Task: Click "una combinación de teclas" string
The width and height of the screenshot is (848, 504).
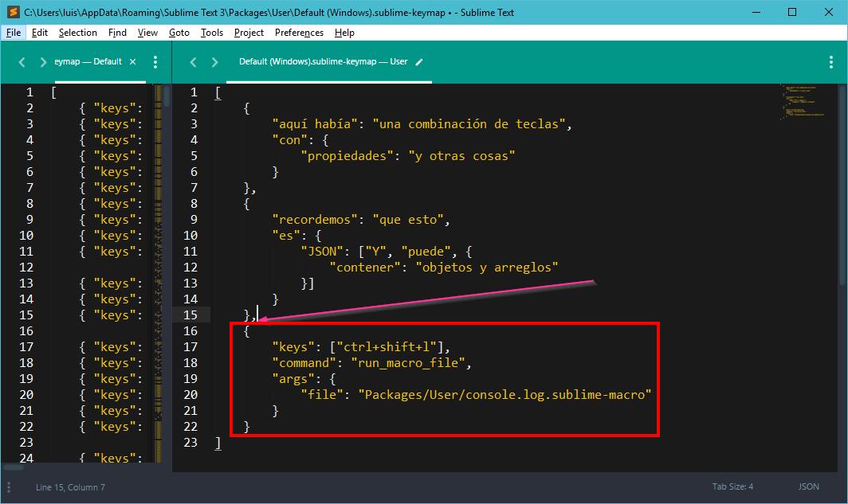Action: (x=469, y=124)
